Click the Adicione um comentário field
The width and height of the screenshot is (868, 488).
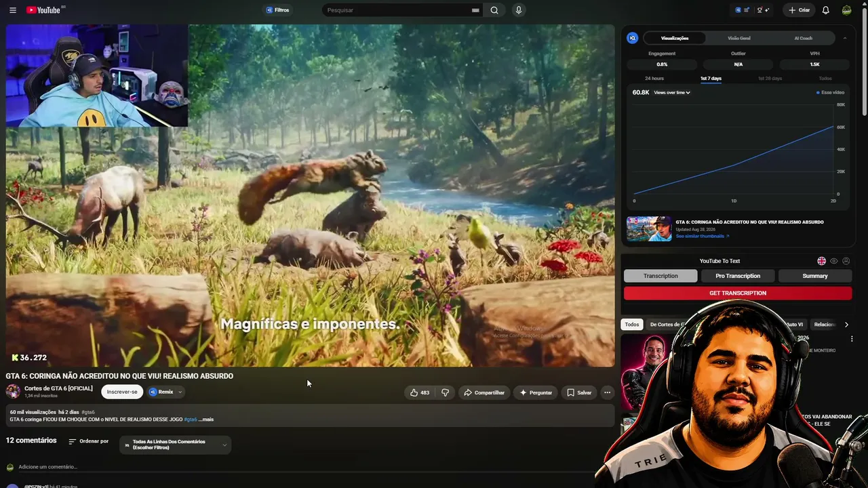(x=47, y=467)
